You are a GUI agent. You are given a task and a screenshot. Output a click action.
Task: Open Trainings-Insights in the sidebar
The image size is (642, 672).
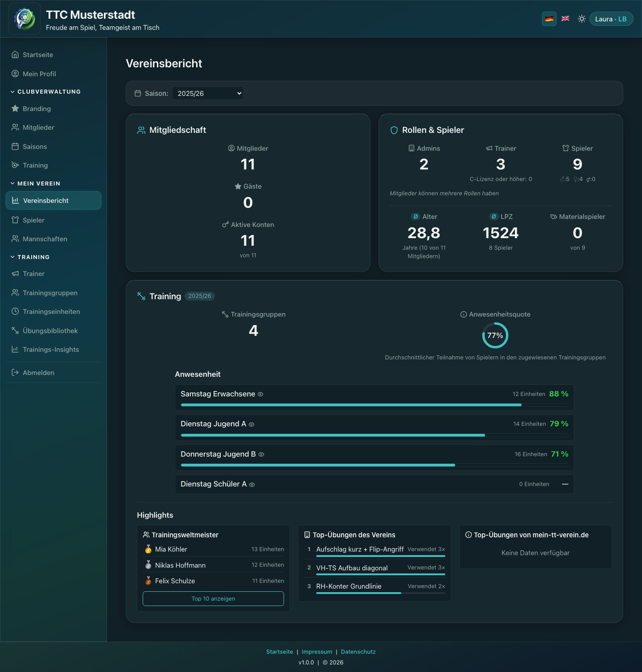pos(53,350)
